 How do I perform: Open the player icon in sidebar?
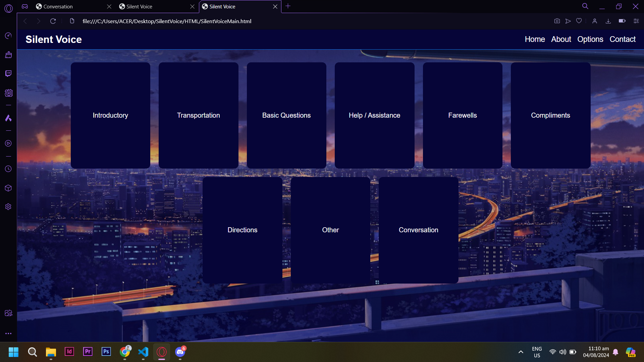pos(8,143)
